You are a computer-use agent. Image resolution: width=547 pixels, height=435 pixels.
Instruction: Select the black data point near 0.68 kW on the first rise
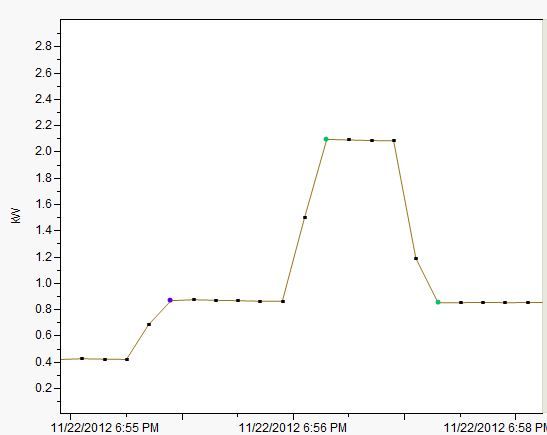(x=149, y=324)
